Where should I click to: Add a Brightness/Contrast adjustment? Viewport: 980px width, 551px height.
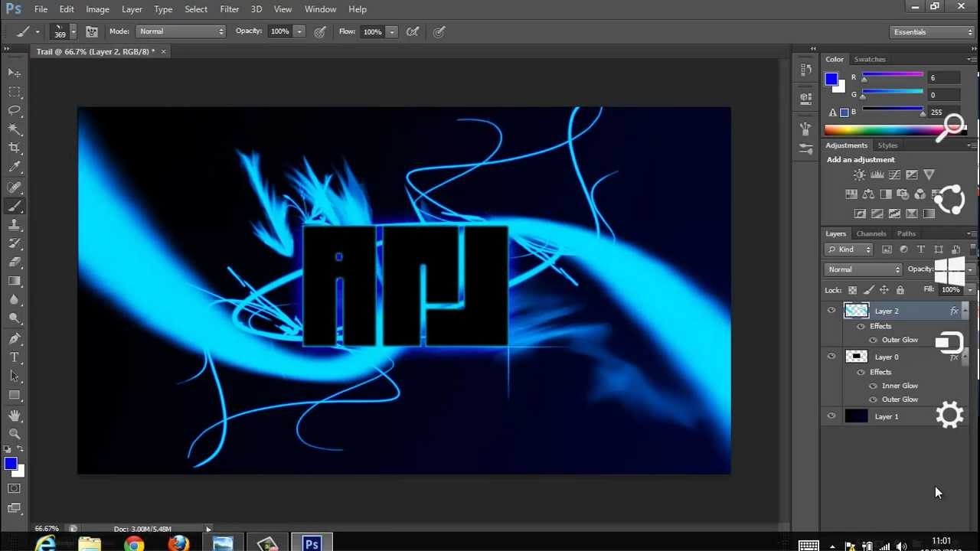(x=860, y=175)
